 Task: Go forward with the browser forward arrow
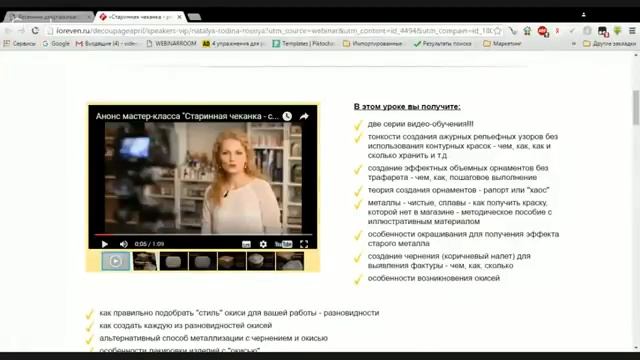point(21,31)
